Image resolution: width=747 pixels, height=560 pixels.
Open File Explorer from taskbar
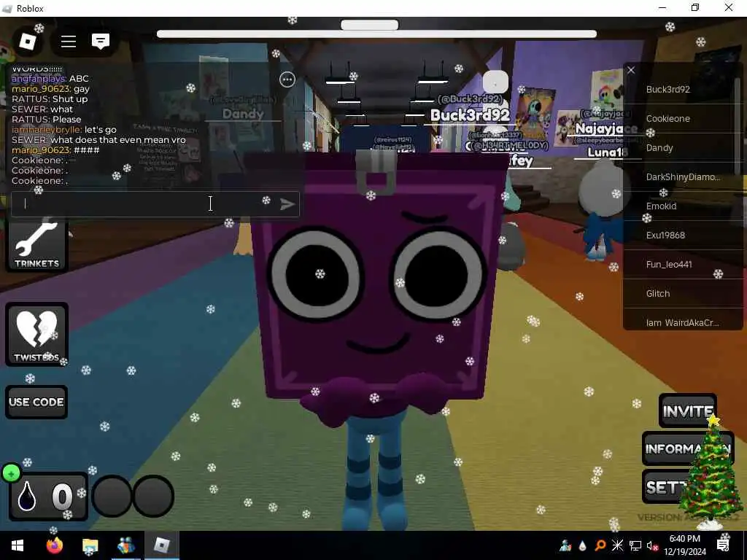90,545
